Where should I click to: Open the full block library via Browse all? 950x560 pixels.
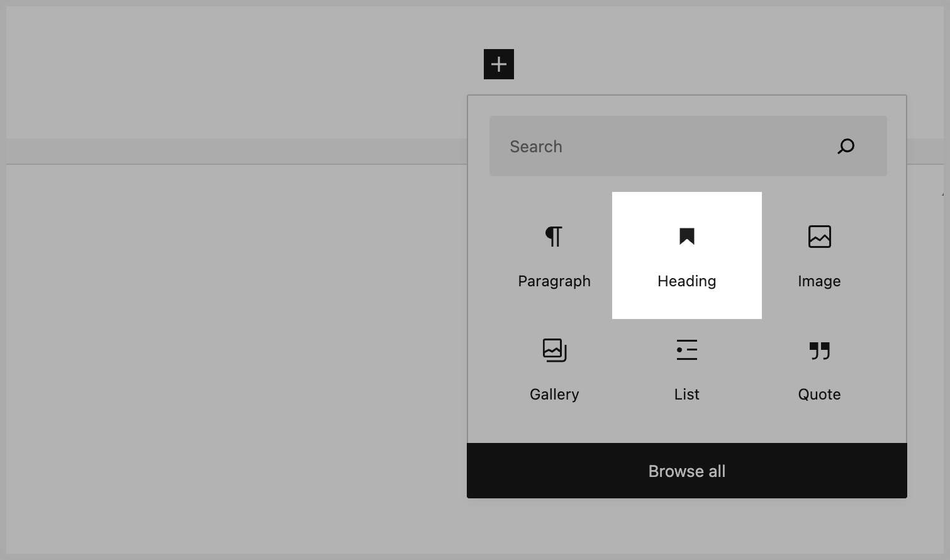[686, 471]
